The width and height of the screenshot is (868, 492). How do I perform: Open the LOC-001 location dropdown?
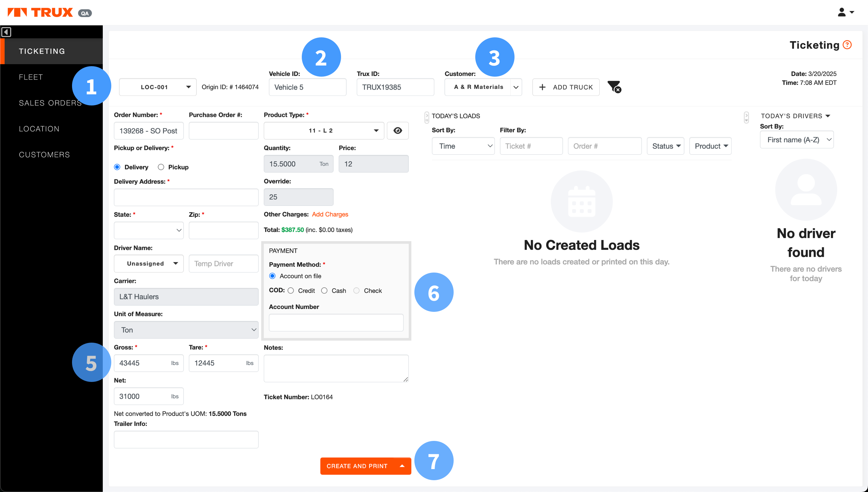[x=158, y=87]
